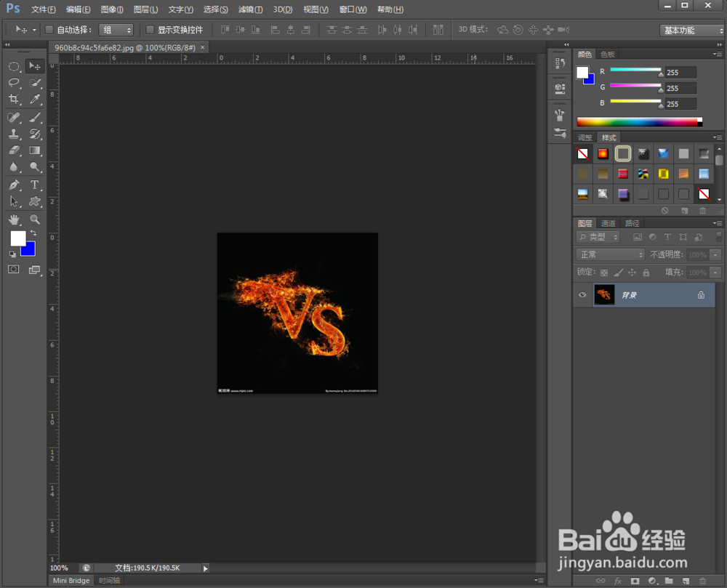Toggle lock all padlock icon

coord(646,273)
